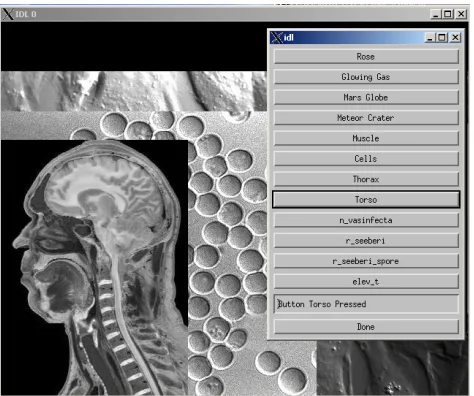Minimize the IDL 0 window
The height and width of the screenshot is (396, 474).
436,14
